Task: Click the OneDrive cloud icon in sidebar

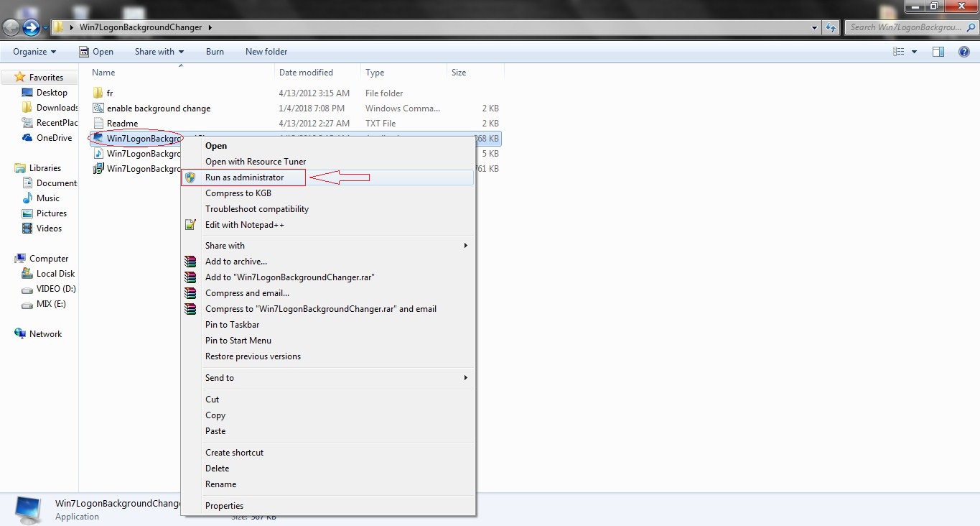Action: pyautogui.click(x=27, y=138)
